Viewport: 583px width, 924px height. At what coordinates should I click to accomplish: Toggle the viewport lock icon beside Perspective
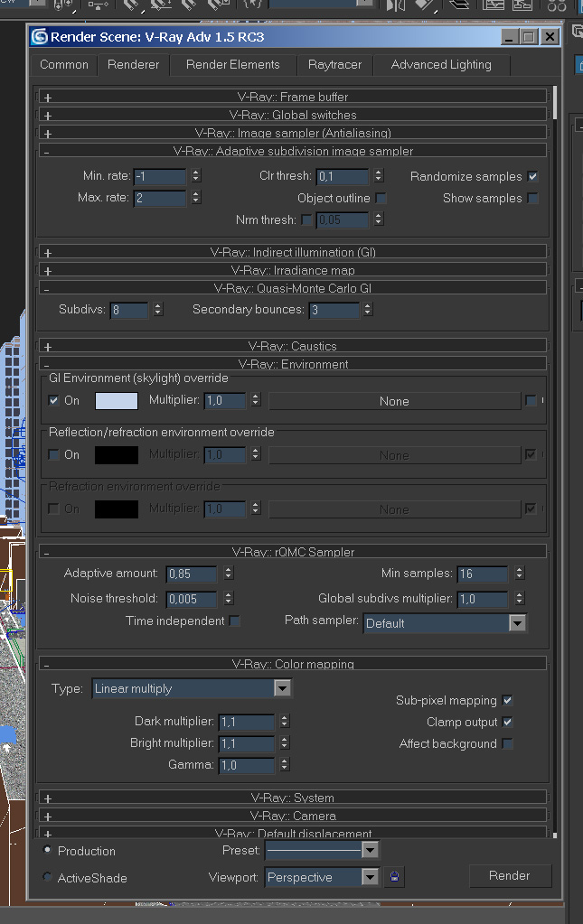click(394, 876)
